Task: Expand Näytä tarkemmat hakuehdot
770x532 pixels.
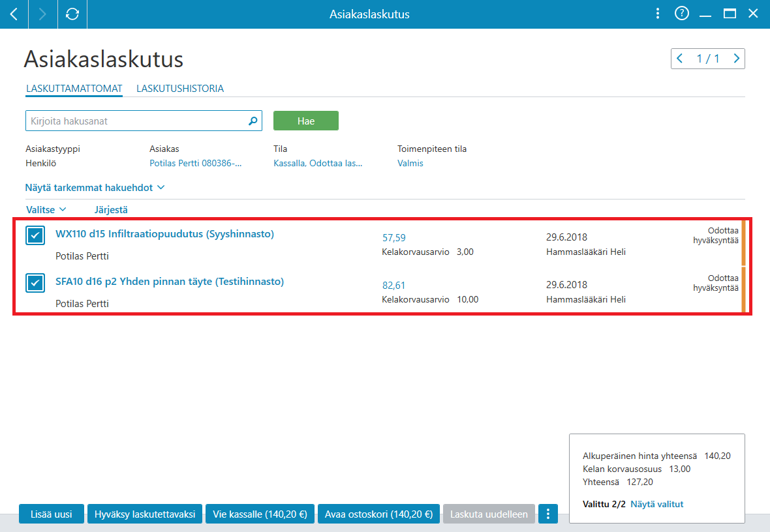Action: pyautogui.click(x=95, y=188)
